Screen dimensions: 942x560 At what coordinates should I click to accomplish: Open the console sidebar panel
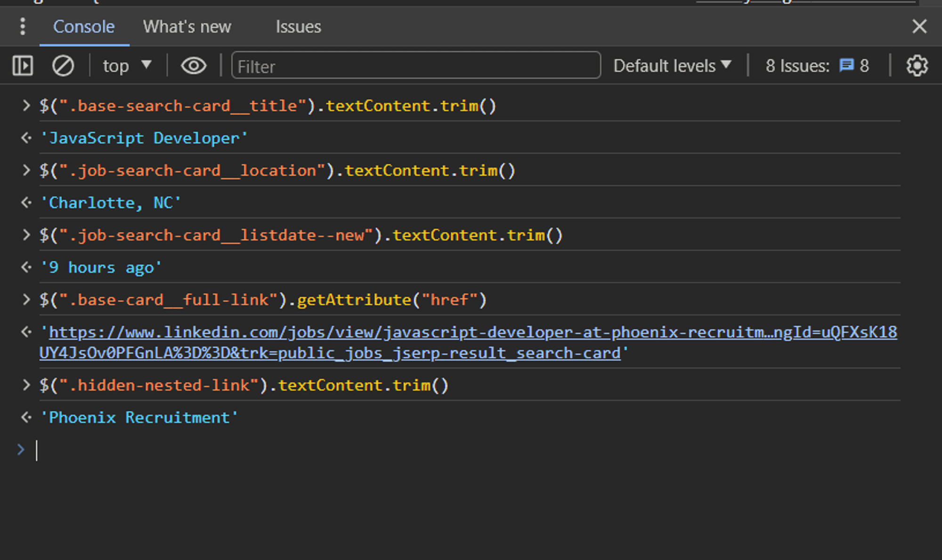(22, 65)
